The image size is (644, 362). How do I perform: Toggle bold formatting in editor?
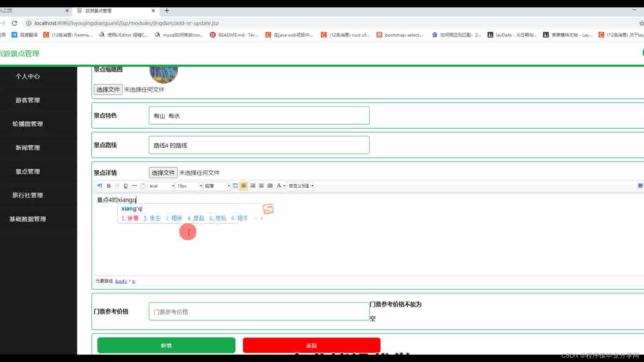pos(109,186)
